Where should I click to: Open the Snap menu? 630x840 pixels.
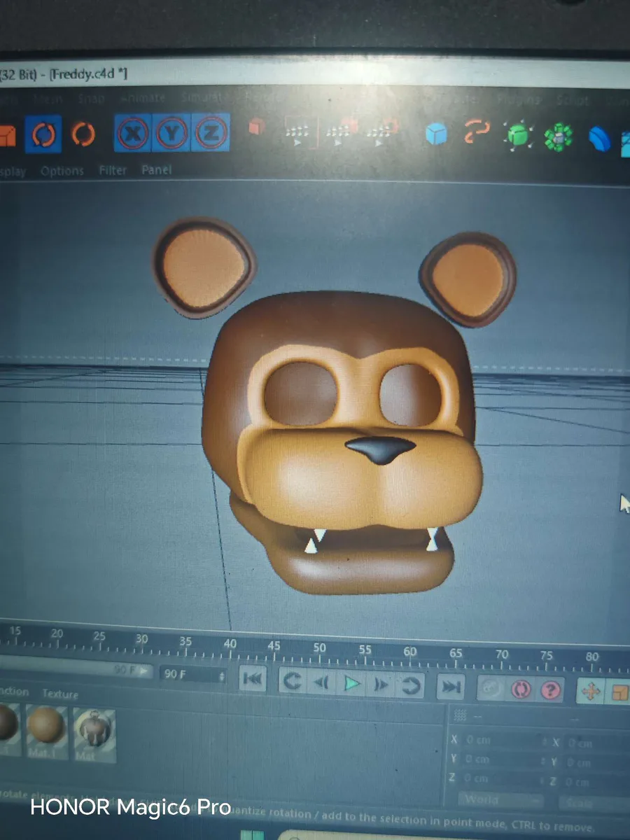pos(91,99)
